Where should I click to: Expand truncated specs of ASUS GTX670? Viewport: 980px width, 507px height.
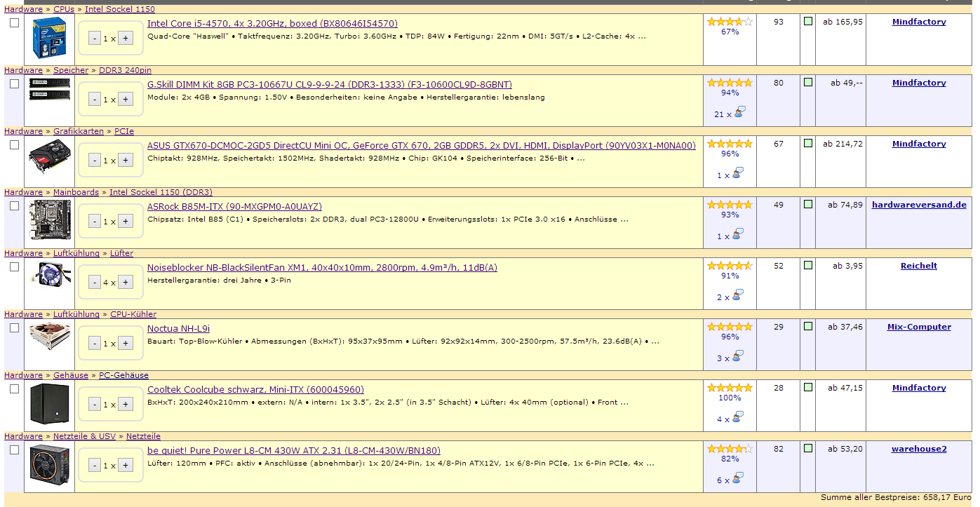(581, 158)
